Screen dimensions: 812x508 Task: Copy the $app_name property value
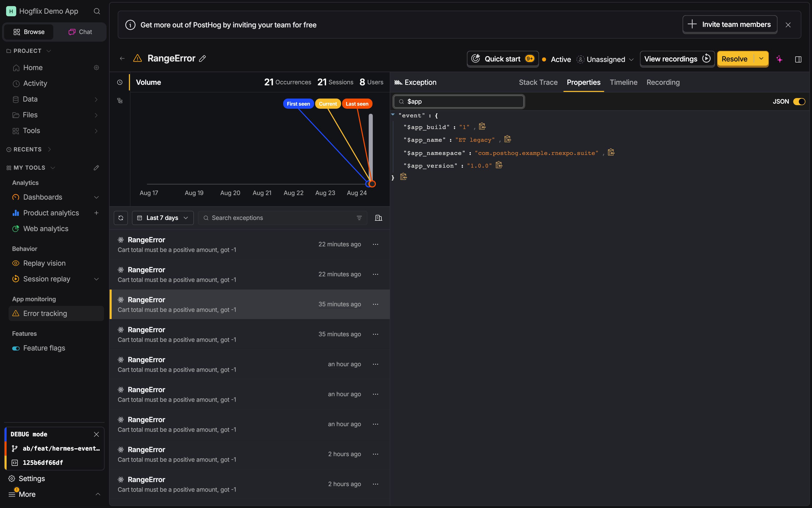point(508,139)
